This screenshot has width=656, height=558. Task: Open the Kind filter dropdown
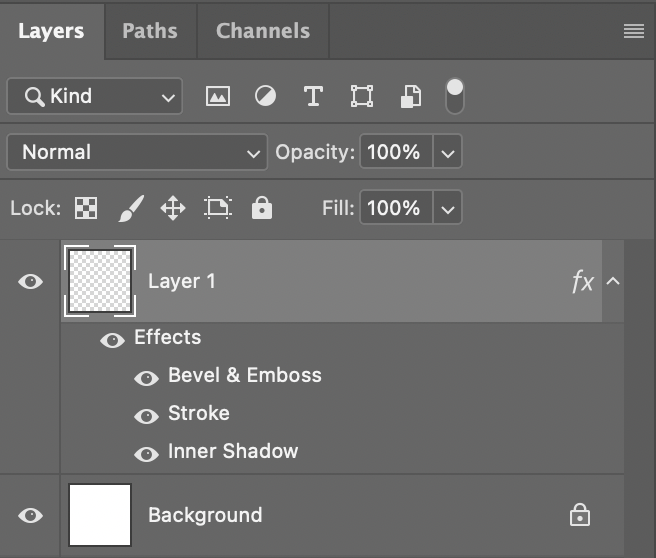click(x=95, y=96)
